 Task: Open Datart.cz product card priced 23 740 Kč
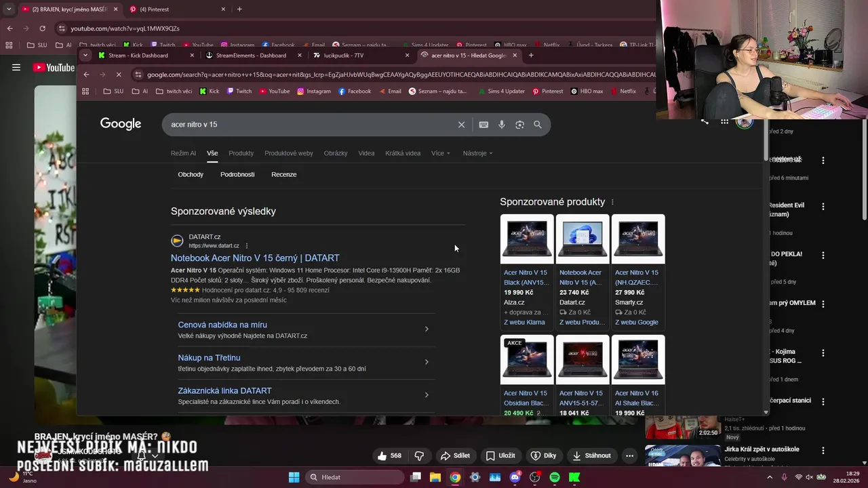coord(583,272)
